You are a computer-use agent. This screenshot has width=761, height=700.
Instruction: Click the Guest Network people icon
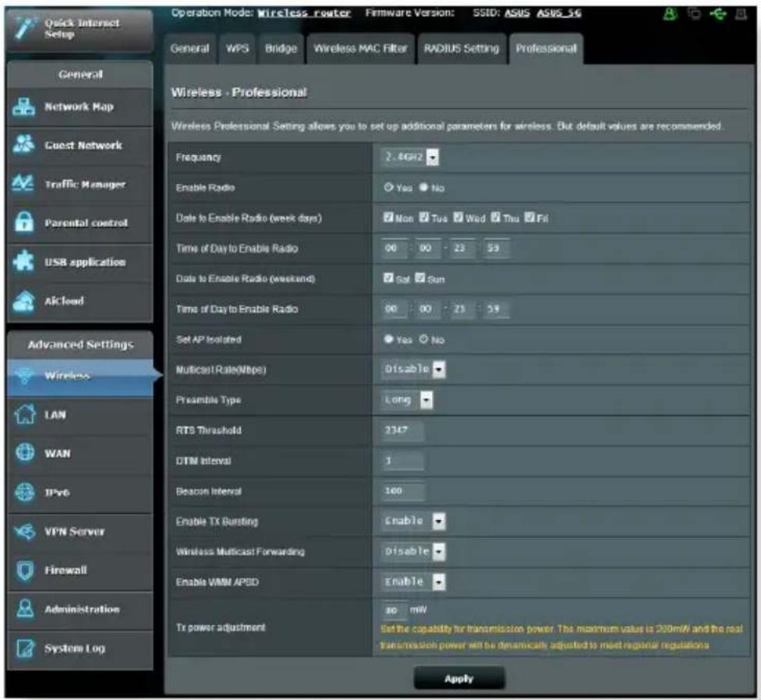(x=23, y=144)
